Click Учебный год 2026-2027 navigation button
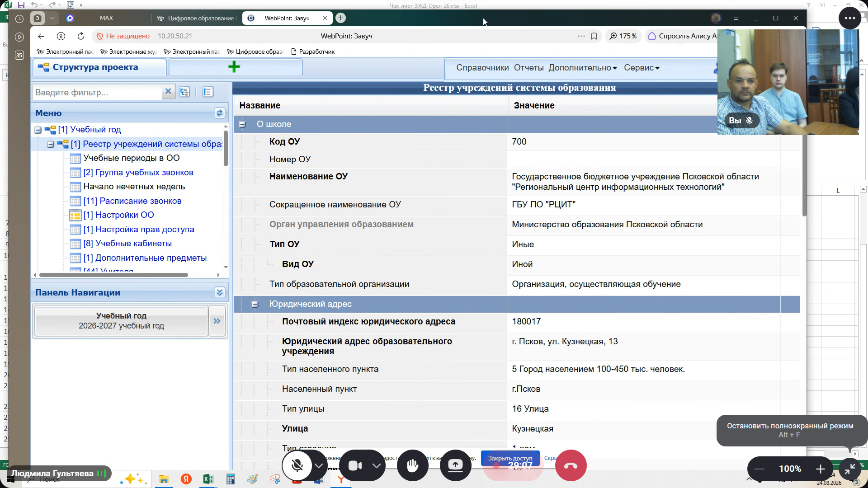 (x=121, y=321)
